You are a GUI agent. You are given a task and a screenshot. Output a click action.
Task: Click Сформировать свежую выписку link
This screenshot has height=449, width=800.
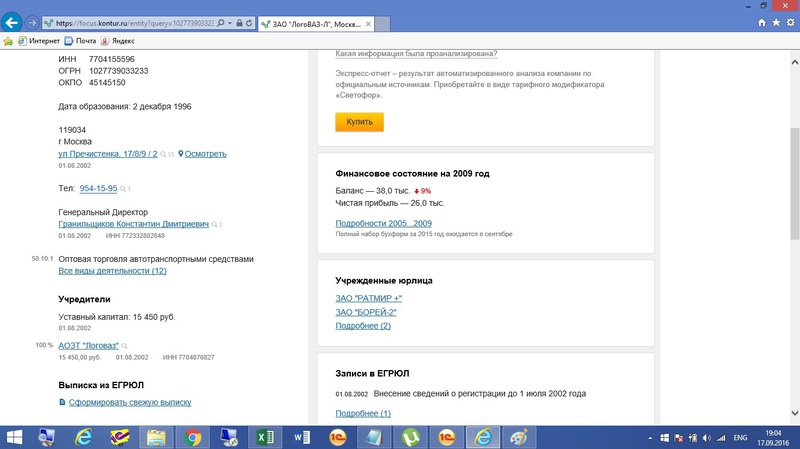coord(130,402)
